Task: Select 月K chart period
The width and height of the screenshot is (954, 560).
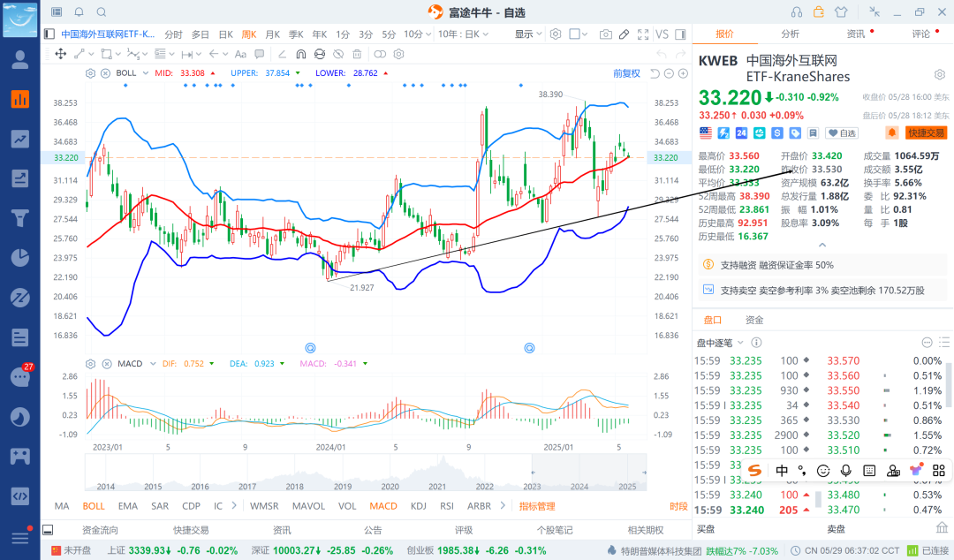Action: coord(273,34)
